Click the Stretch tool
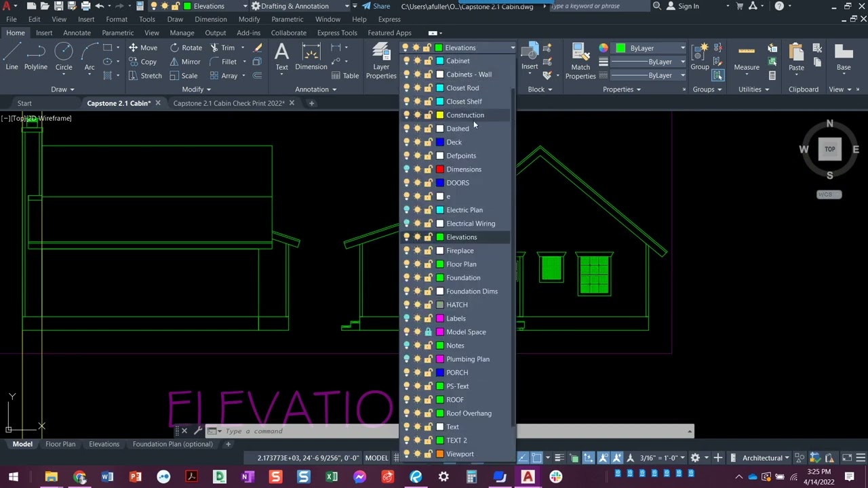The height and width of the screenshot is (488, 868). (144, 76)
